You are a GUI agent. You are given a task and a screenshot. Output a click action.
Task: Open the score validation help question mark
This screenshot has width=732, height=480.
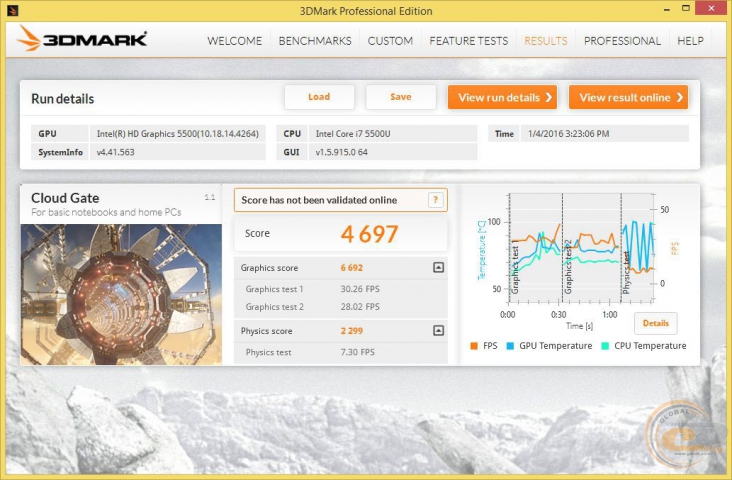[x=436, y=200]
